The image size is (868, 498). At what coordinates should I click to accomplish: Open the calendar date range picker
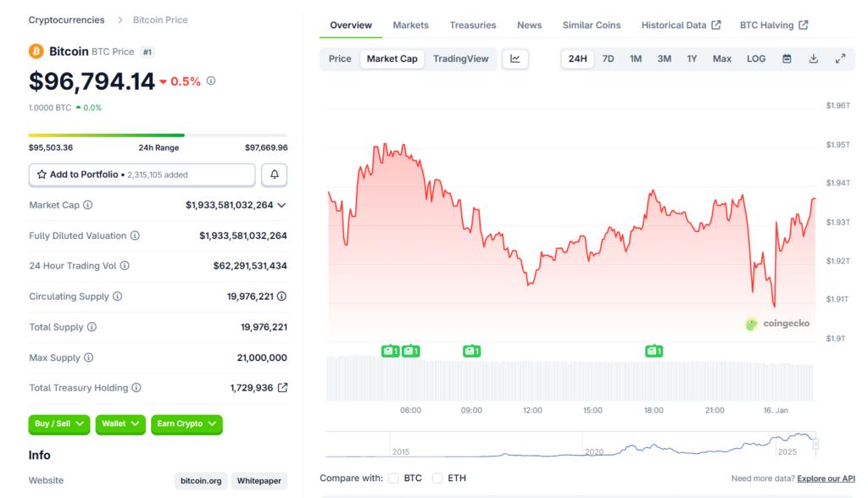(787, 58)
